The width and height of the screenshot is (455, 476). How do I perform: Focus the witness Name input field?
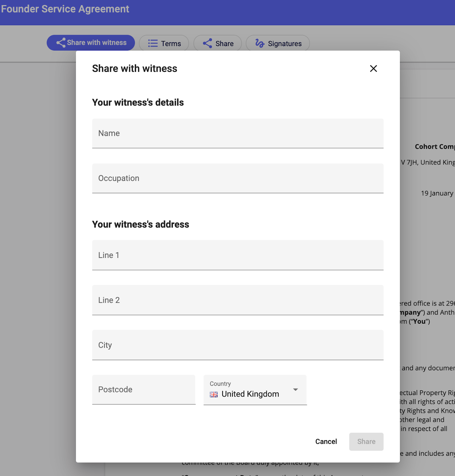(238, 133)
